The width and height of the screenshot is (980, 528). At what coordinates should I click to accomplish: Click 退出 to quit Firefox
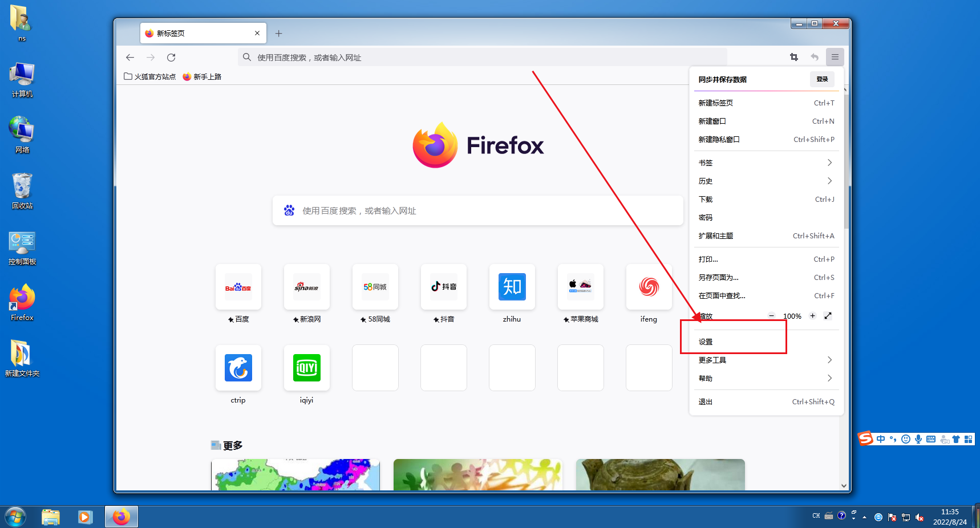point(766,402)
